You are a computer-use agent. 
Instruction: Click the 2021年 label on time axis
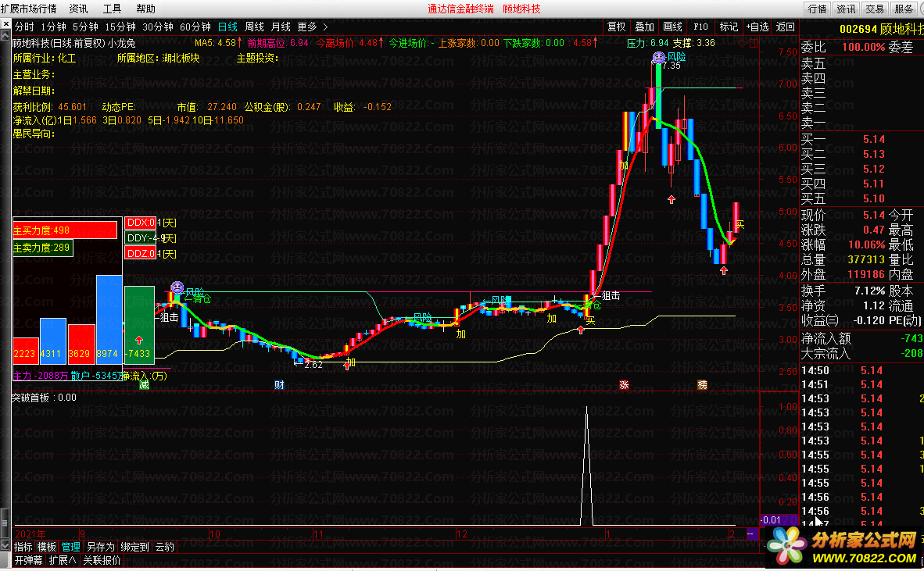pos(30,534)
